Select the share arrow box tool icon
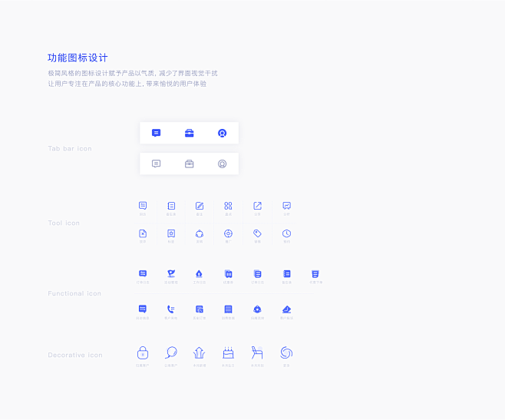 tap(257, 206)
